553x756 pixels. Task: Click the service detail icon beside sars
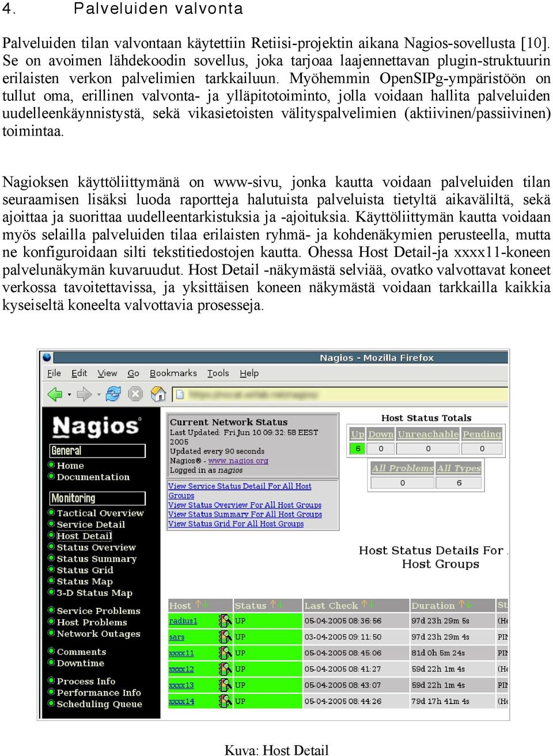coord(225,637)
